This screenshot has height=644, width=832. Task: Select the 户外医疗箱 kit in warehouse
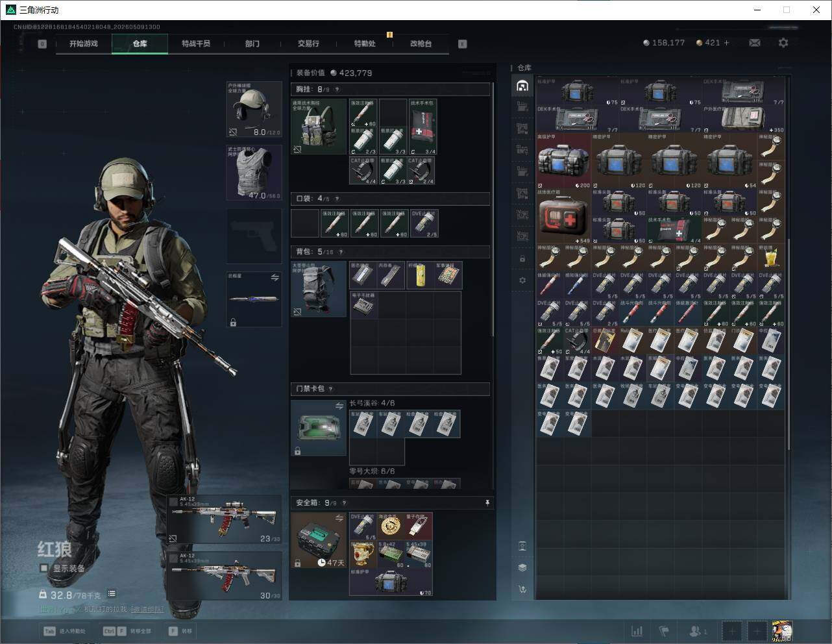pyautogui.click(x=744, y=119)
